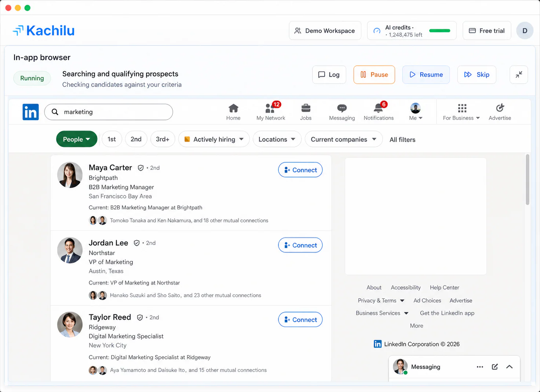Viewport: 540px width, 392px height.
Task: Open the Current companies dropdown
Action: 344,139
